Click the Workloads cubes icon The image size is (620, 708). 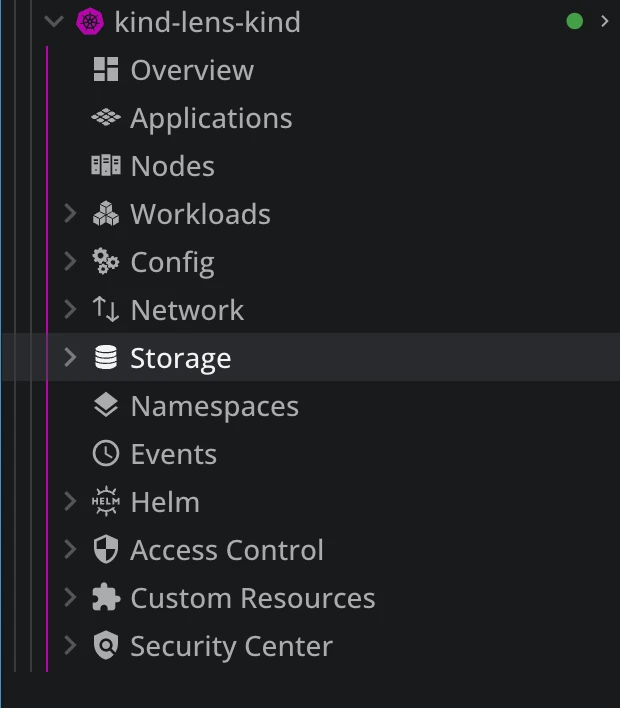tap(105, 213)
